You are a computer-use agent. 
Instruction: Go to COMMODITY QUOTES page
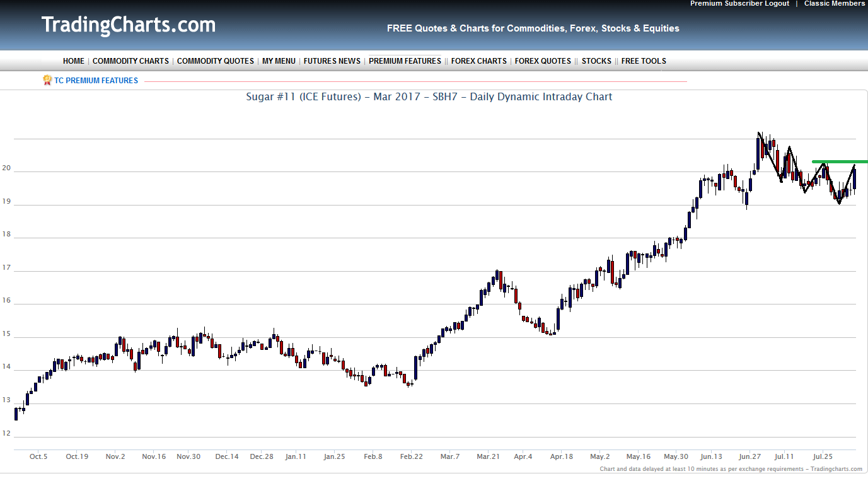[216, 61]
